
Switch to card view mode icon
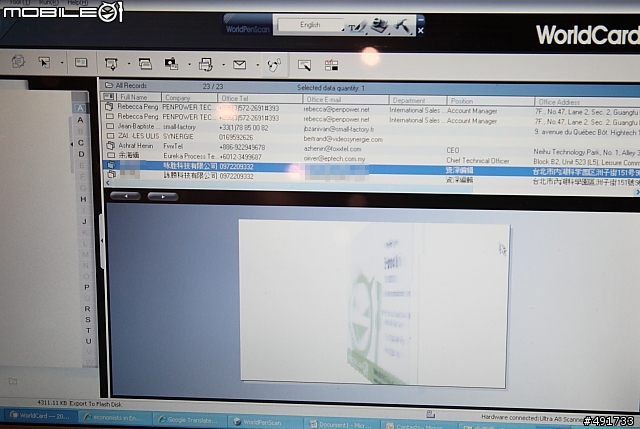pyautogui.click(x=81, y=62)
